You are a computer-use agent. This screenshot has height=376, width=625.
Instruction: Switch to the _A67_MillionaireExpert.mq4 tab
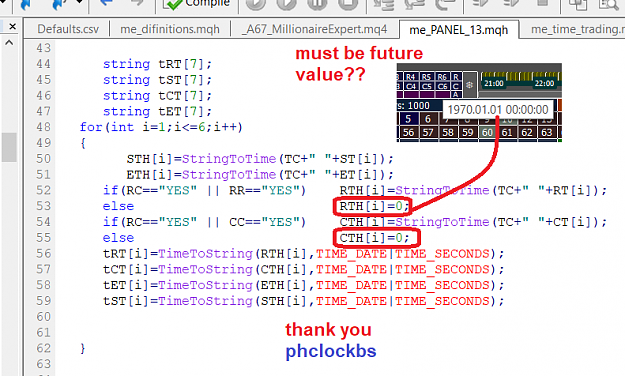tap(314, 29)
